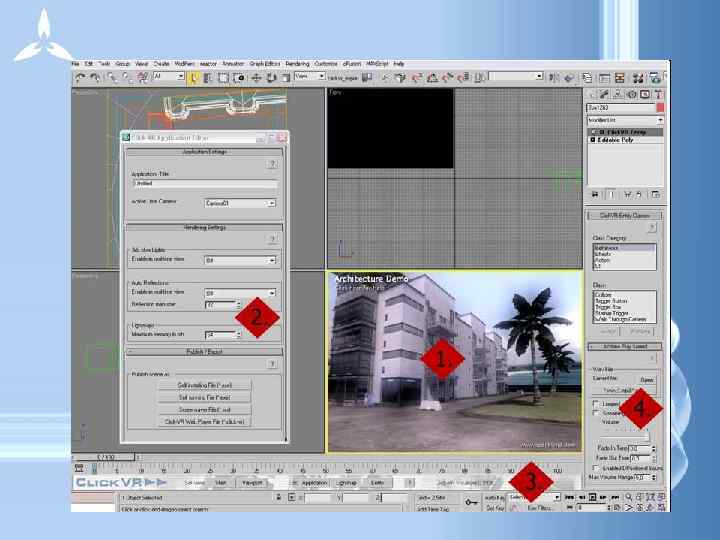Open the reference coordinate View dropdown
This screenshot has height=540, width=720.
point(309,76)
